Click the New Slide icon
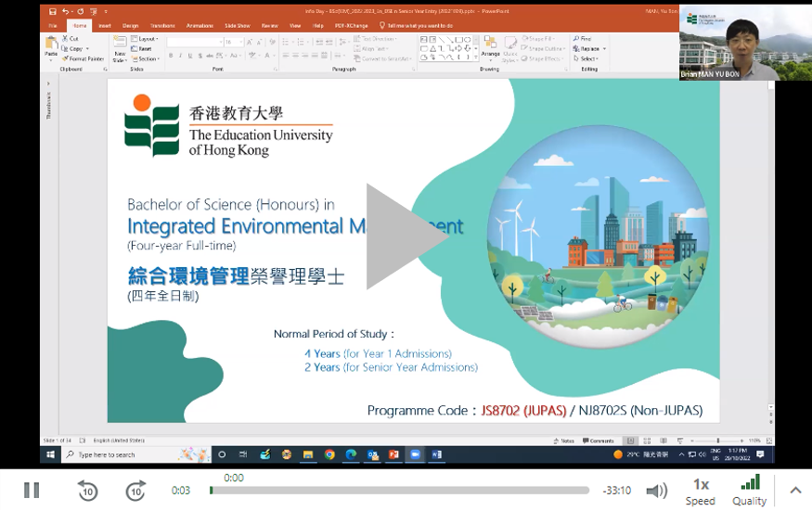This screenshot has height=511, width=812. (120, 43)
